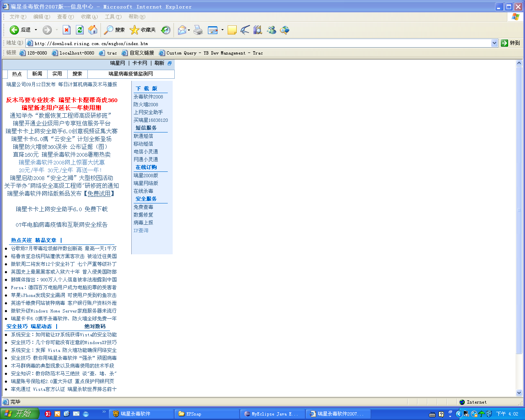Open the Edit button dropdown arrow
Image resolution: width=525 pixels, height=420 pixels.
point(222,30)
